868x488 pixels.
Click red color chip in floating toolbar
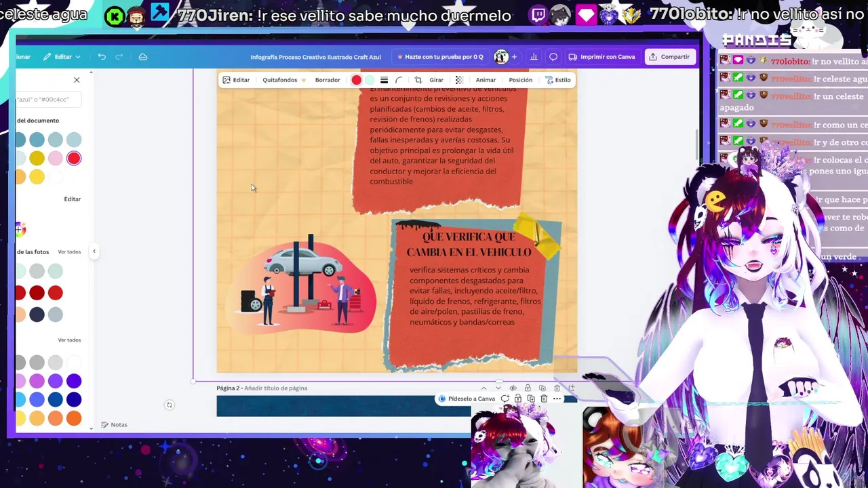357,80
